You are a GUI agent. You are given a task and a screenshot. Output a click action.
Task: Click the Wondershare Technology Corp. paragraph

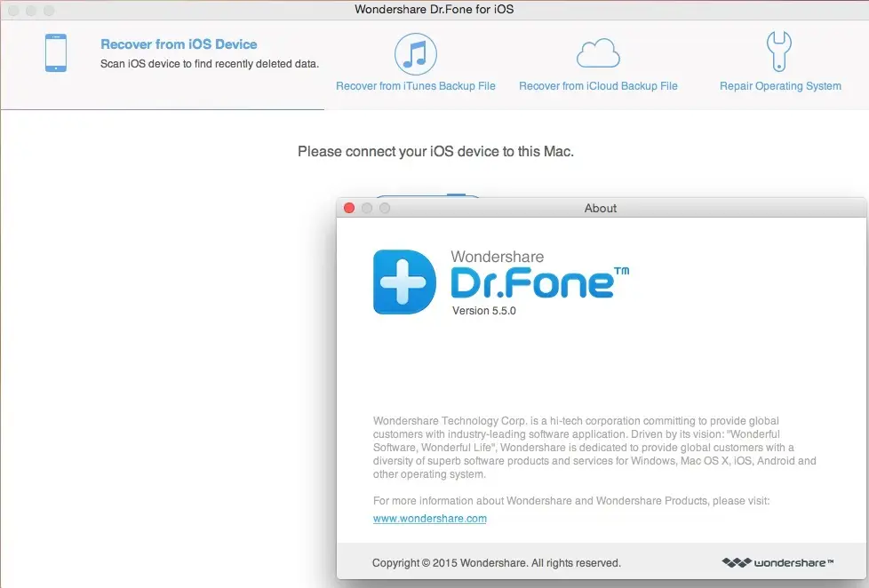(594, 448)
